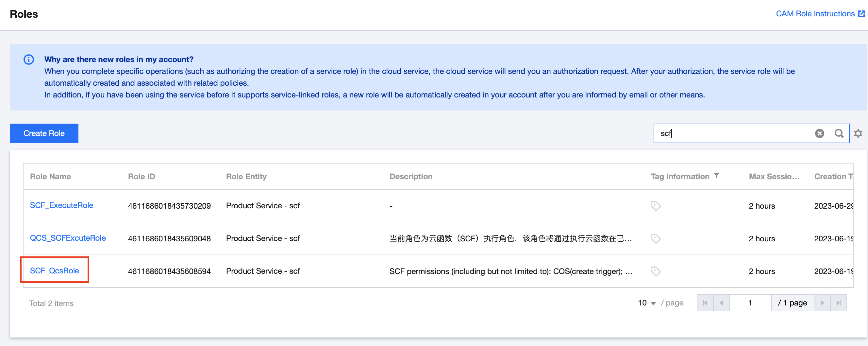Open the table settings gear icon

pyautogui.click(x=858, y=133)
